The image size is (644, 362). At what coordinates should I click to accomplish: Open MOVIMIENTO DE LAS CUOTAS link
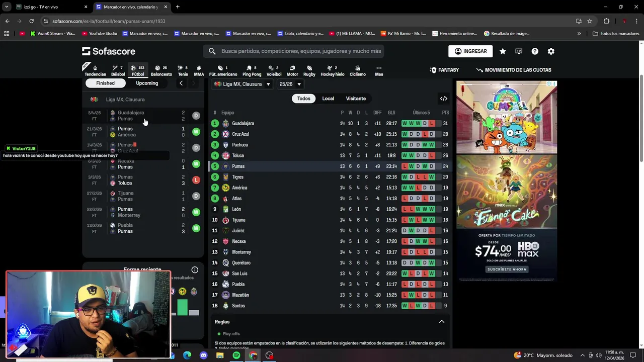(514, 70)
